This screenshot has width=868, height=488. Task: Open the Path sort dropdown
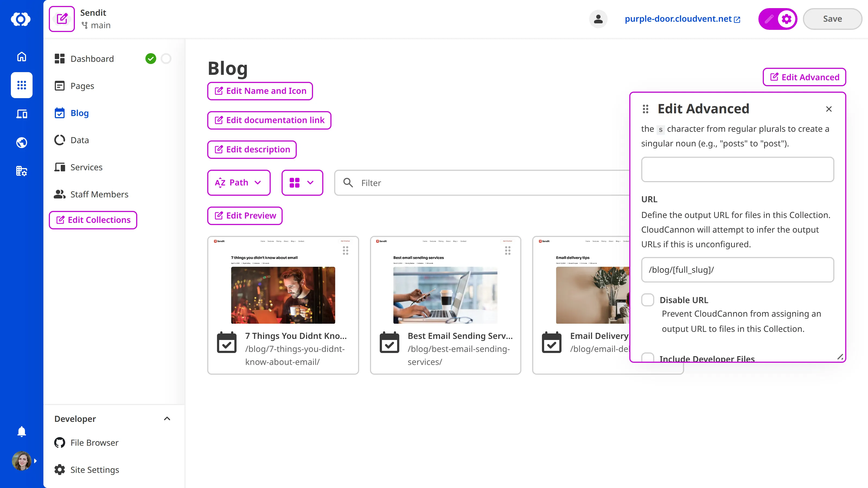coord(239,182)
